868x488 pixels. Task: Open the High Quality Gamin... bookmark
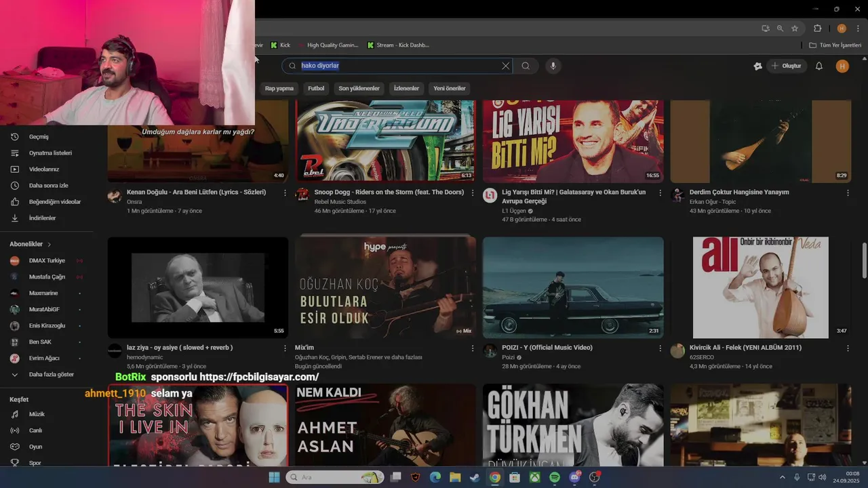click(328, 45)
